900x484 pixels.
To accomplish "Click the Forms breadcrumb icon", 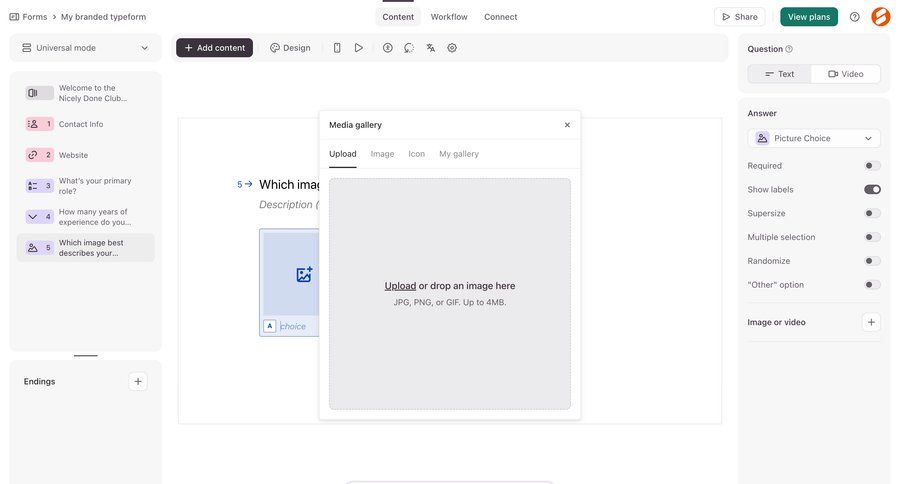I will tap(14, 17).
